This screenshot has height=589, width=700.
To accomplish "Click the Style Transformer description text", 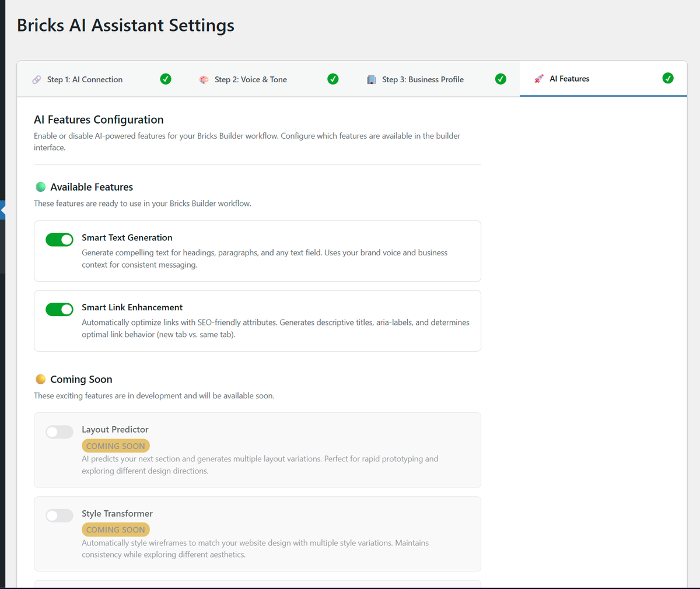I will coord(255,549).
